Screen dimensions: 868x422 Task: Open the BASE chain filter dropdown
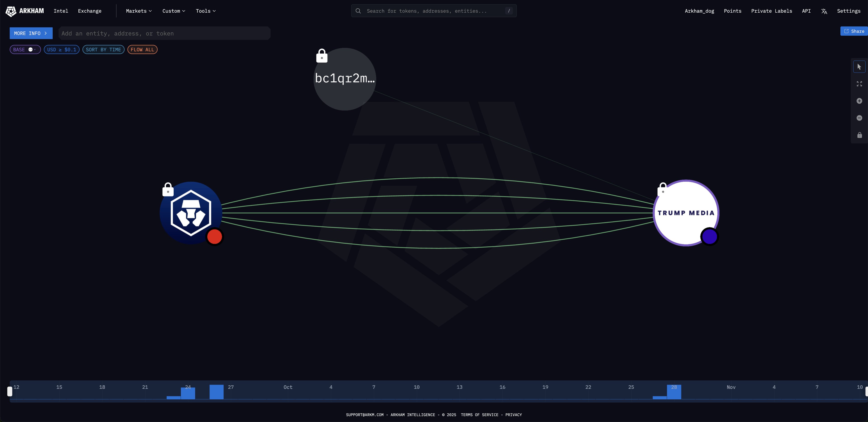pos(25,49)
